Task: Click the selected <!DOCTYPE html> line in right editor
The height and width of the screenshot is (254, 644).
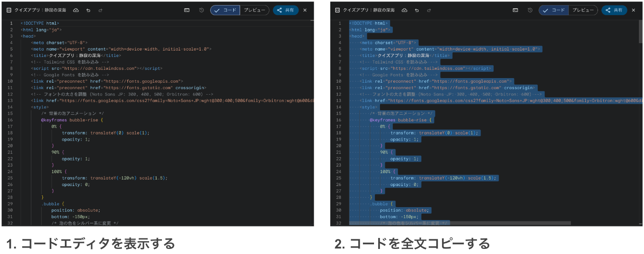Action: 368,23
